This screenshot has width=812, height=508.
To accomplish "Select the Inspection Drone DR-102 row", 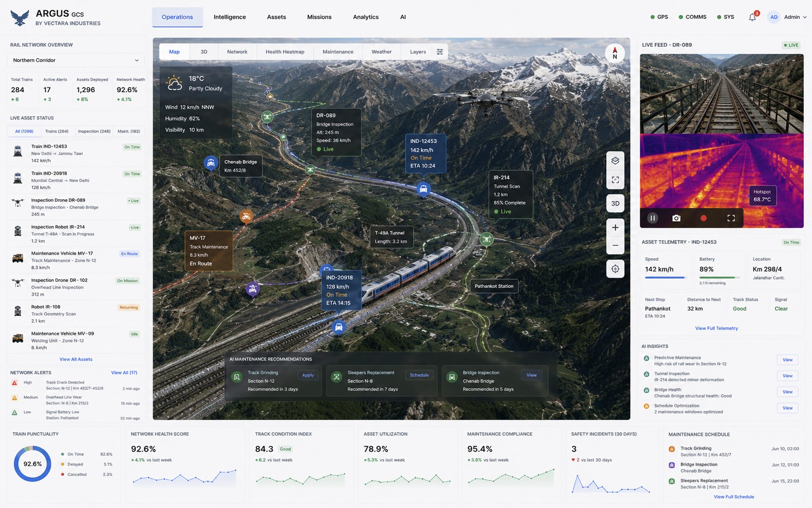I will point(76,287).
